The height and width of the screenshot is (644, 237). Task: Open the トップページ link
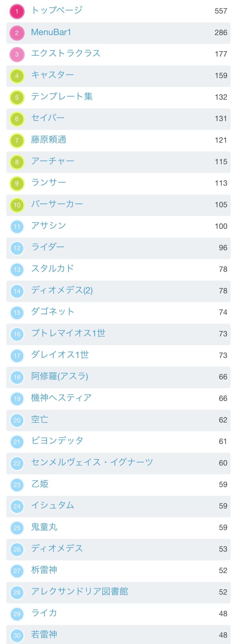click(57, 10)
